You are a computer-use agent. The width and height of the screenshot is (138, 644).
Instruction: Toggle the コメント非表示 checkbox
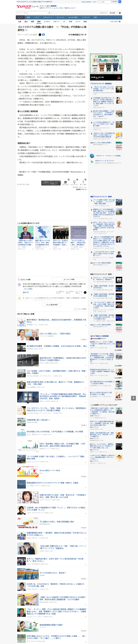75,309
